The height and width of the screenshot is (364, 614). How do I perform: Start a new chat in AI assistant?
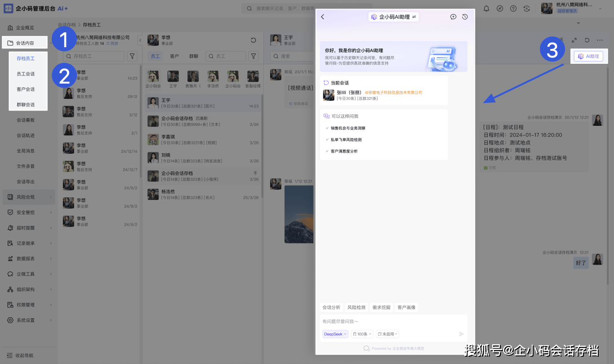[453, 17]
